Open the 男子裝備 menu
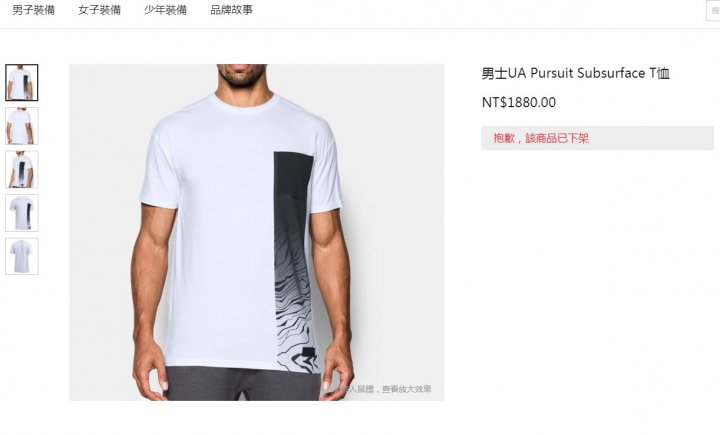Screen dimensions: 720x435 34,10
